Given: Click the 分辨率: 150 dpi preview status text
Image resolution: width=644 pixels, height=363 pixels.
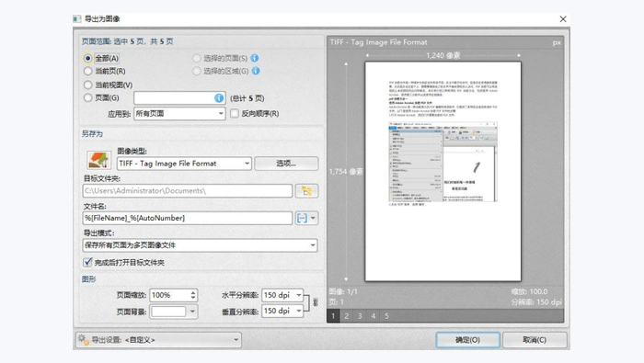Looking at the screenshot, I should [536, 302].
